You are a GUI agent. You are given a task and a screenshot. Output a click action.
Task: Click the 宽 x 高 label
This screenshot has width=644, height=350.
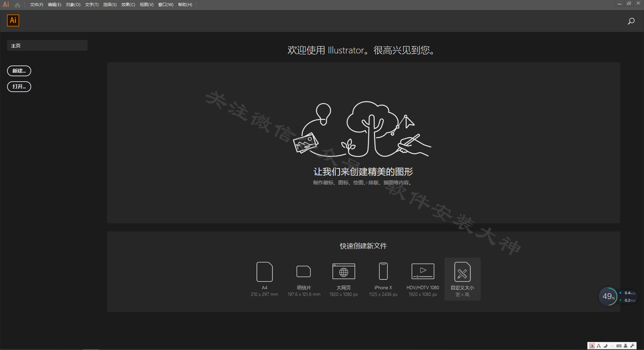click(x=462, y=295)
